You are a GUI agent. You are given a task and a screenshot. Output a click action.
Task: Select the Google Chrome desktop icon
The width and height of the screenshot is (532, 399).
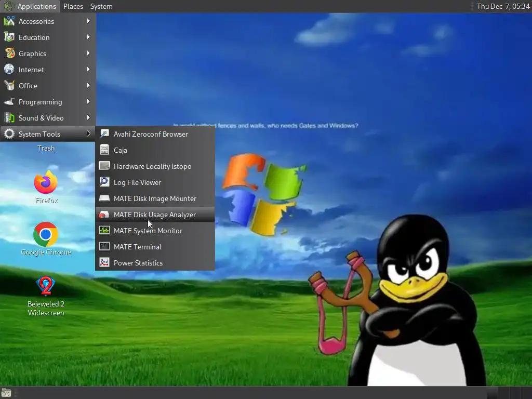pos(46,234)
